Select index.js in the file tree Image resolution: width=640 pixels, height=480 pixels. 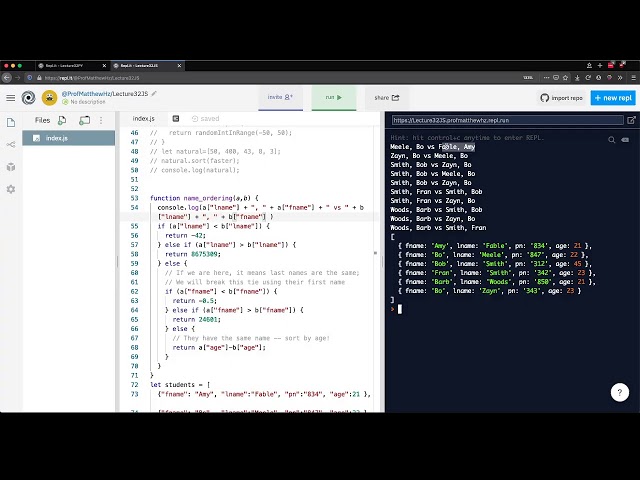coord(57,138)
